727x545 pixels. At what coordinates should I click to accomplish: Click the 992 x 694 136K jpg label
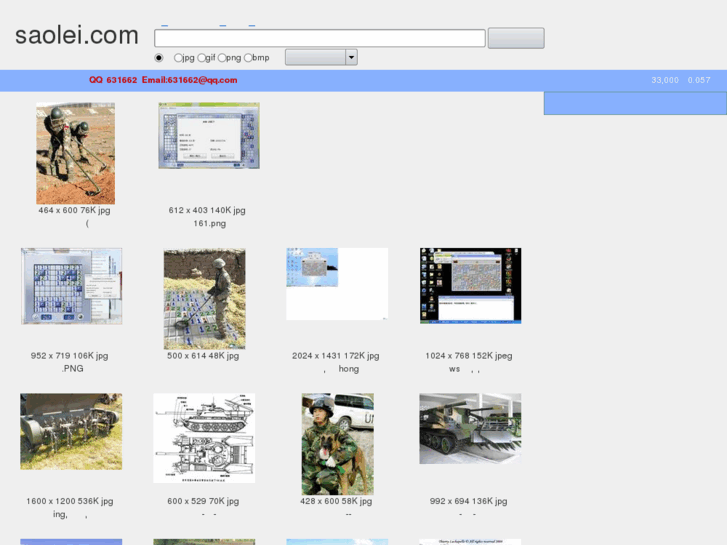point(468,501)
